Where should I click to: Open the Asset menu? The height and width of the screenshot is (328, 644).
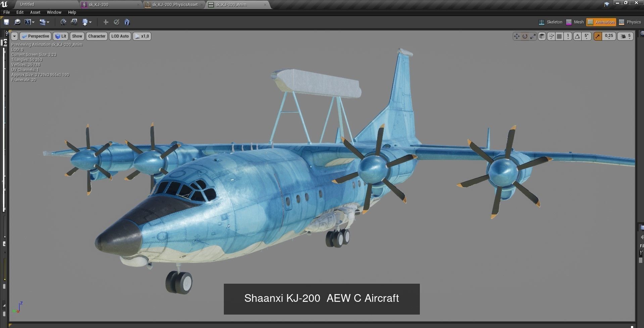tap(35, 12)
